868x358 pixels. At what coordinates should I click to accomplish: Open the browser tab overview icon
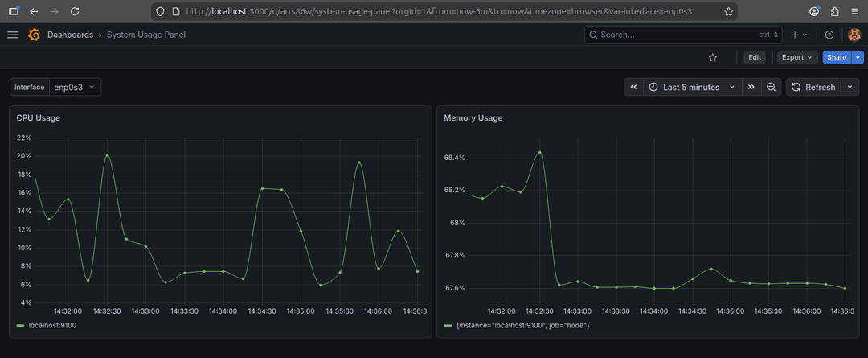click(14, 11)
